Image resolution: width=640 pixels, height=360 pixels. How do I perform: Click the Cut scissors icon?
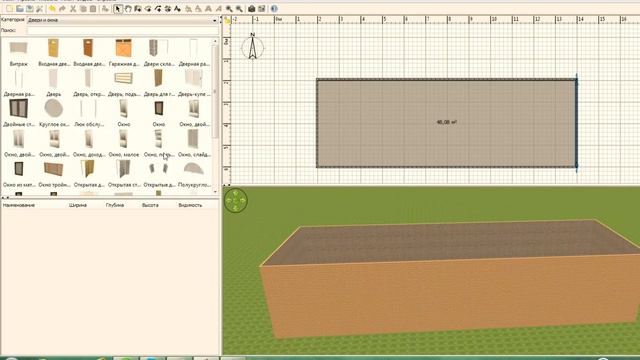coord(73,9)
